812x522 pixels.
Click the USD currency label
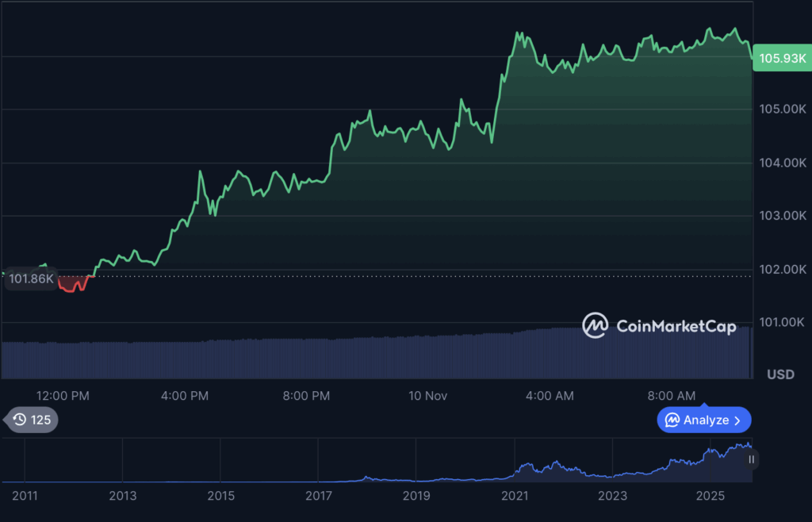point(781,374)
